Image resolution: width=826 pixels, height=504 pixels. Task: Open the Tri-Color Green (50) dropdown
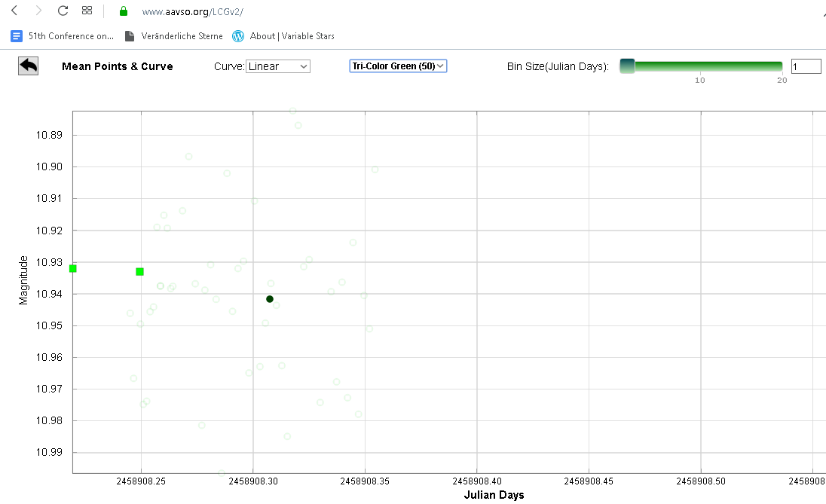398,66
